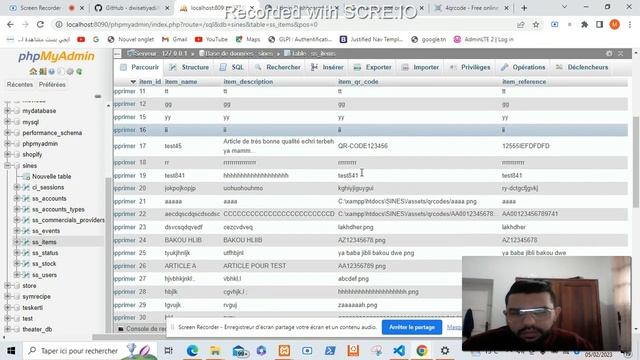Open the Gmail bookmark in bookmarks bar
This screenshot has width=640, height=360.
pos(175,39)
